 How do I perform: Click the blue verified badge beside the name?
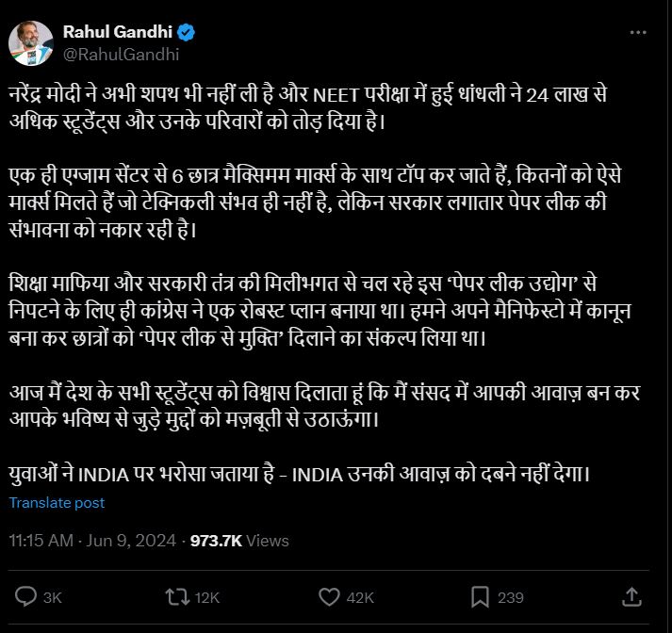pos(187,33)
